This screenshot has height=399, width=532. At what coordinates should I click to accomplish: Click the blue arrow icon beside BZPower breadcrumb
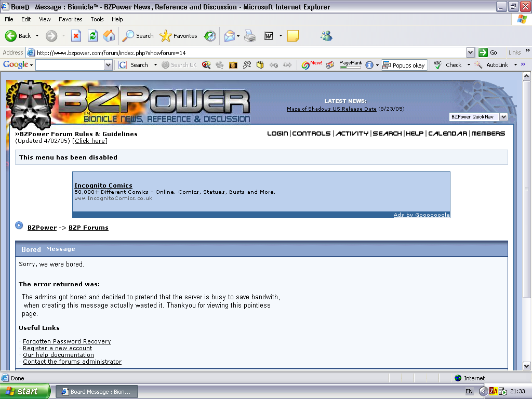click(x=19, y=225)
